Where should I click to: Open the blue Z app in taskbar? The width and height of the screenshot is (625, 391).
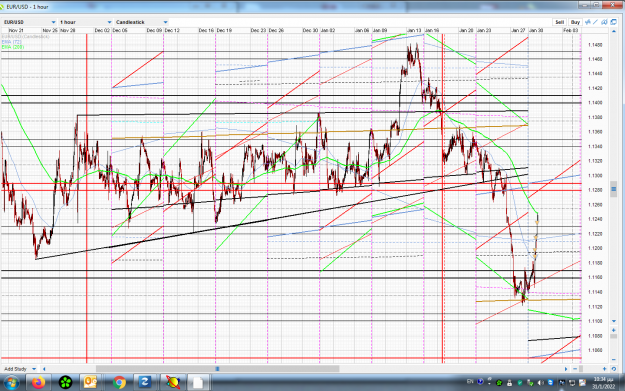(x=144, y=383)
